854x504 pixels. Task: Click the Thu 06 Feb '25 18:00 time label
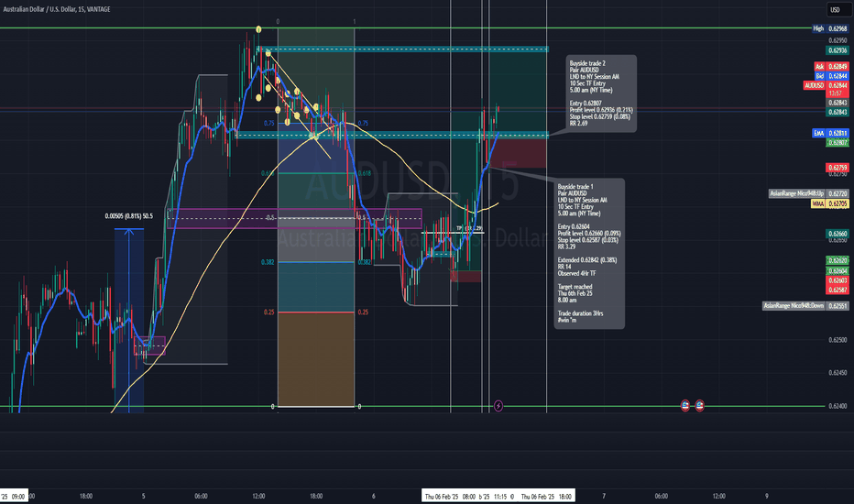(546, 496)
